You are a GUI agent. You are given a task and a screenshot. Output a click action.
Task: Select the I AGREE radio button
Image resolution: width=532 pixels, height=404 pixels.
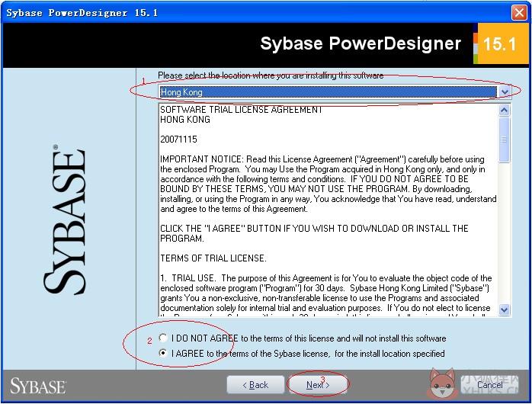[x=163, y=353]
